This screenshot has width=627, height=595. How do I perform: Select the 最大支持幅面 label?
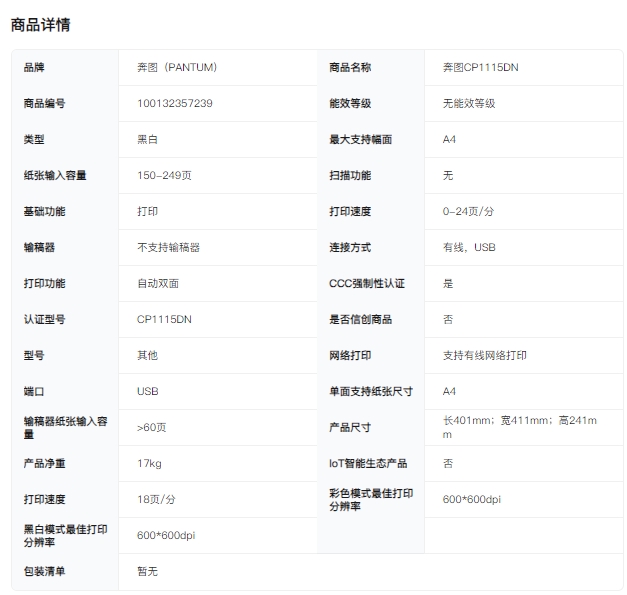360,139
